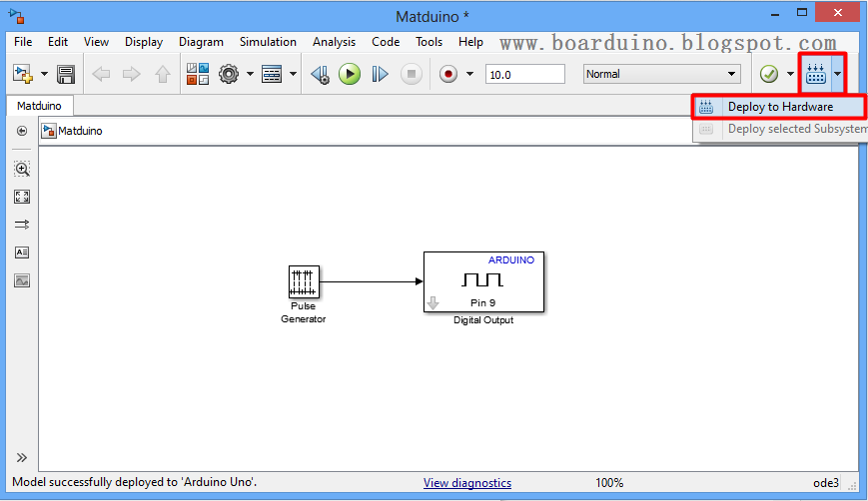Open the Code menu
Image resolution: width=868 pixels, height=501 pixels.
point(386,42)
